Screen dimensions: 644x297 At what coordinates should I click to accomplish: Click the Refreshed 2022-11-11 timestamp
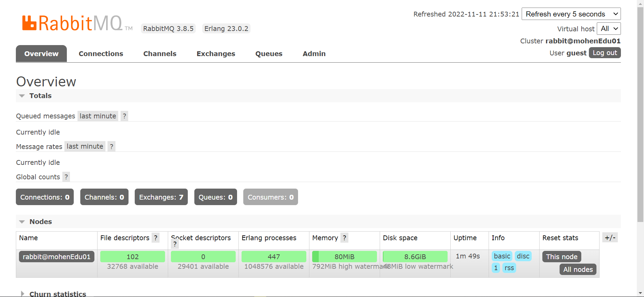[466, 14]
